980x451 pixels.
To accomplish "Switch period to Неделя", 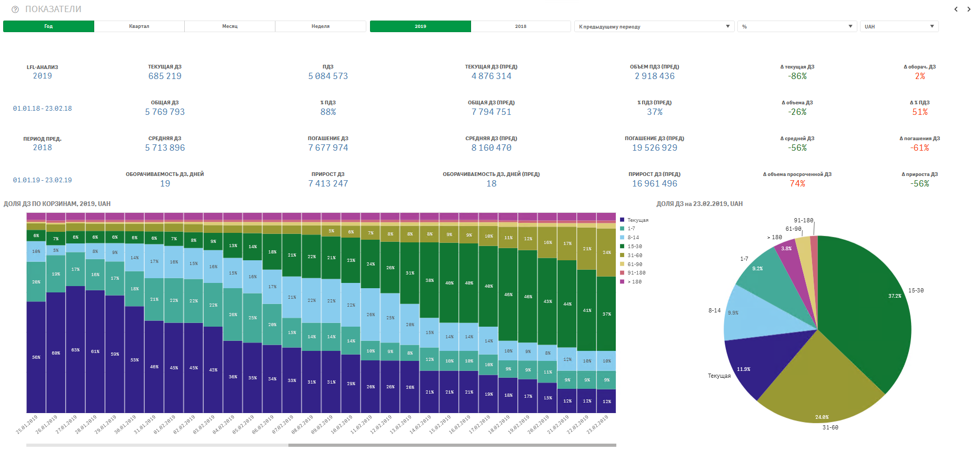I will 320,26.
